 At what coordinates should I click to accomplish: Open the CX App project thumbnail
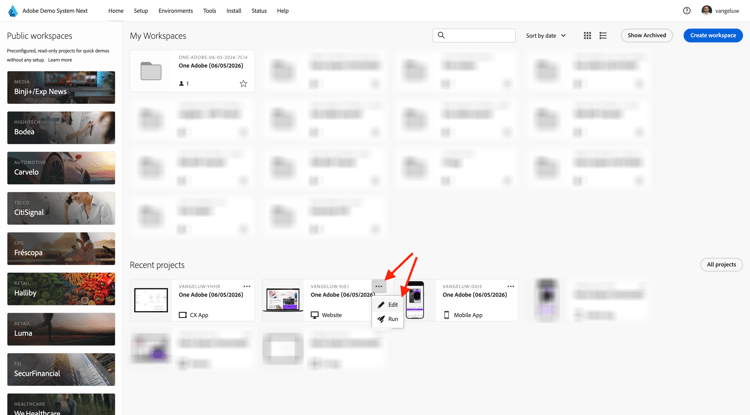tap(151, 300)
